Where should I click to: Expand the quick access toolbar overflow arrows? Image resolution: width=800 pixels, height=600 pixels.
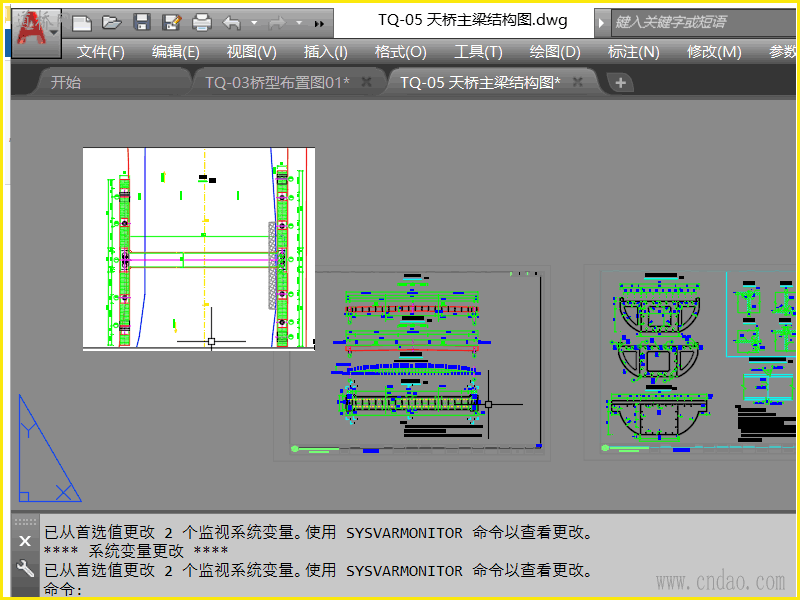coord(319,23)
